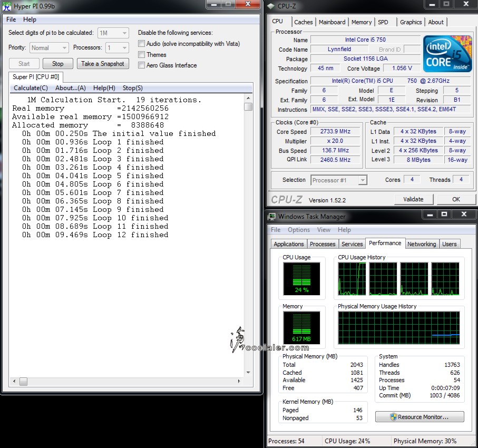The image size is (478, 448).
Task: Open the pi digits 1M dropdown
Action: (x=113, y=33)
